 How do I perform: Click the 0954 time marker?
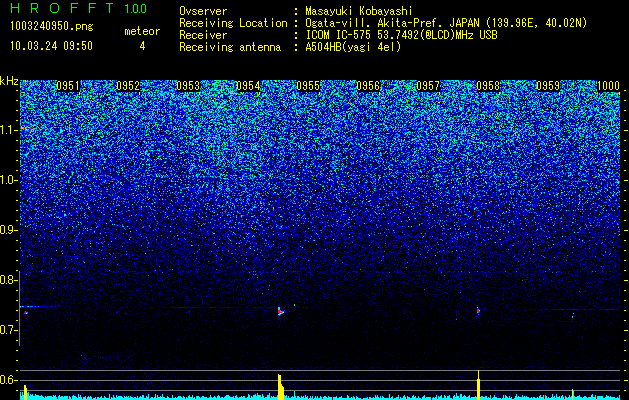(248, 86)
